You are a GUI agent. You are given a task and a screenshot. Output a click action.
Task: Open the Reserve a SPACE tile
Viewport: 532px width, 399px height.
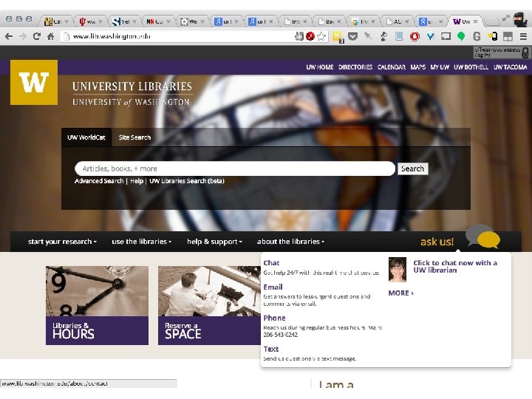(209, 305)
